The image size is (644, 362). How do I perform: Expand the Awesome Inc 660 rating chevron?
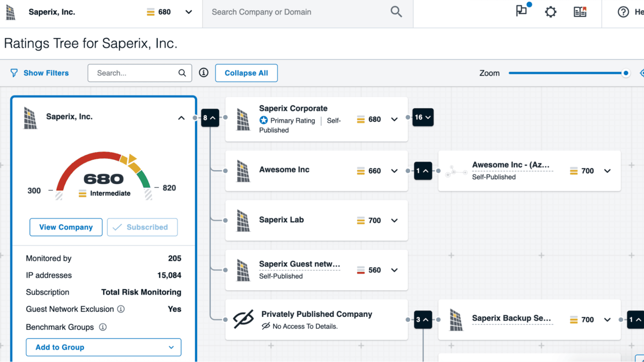(x=394, y=171)
